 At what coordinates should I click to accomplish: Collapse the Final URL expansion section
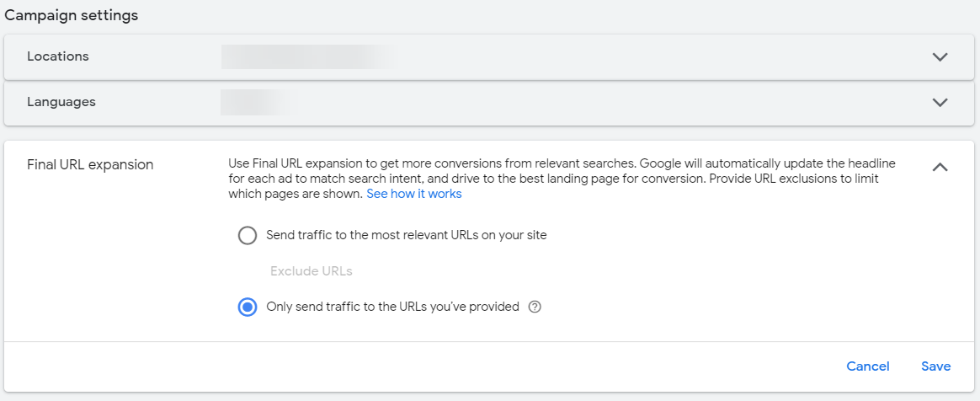tap(940, 167)
